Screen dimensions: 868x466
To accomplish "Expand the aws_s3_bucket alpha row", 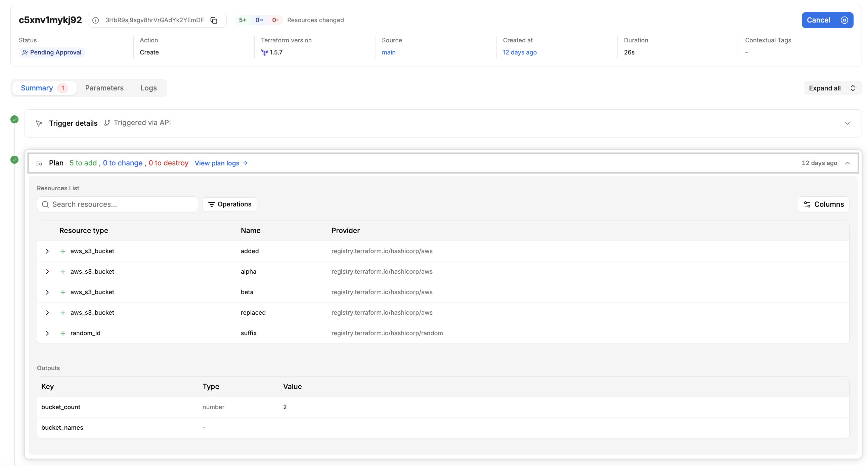I will pos(47,272).
